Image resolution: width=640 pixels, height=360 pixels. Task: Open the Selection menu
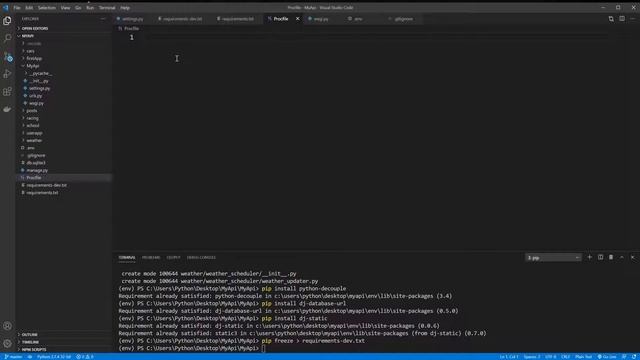pos(47,8)
